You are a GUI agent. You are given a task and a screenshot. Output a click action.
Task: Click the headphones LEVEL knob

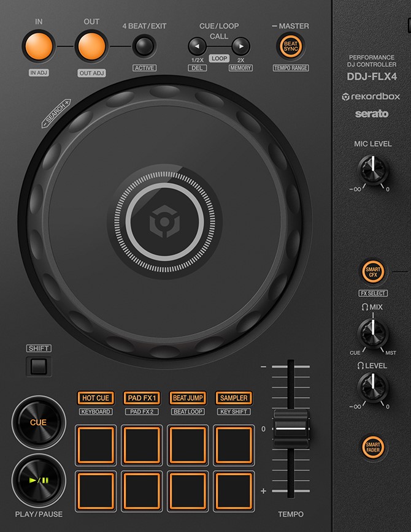point(373,387)
